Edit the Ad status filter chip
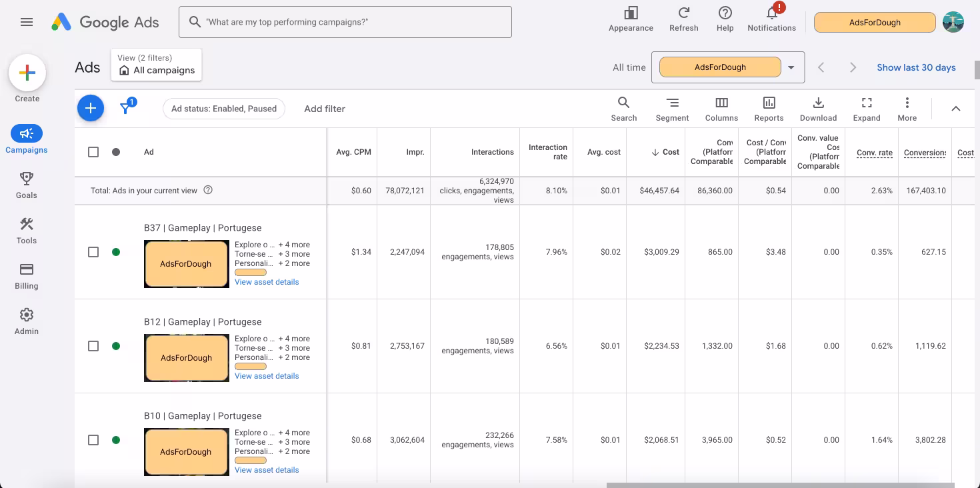This screenshot has width=980, height=488. (x=224, y=109)
